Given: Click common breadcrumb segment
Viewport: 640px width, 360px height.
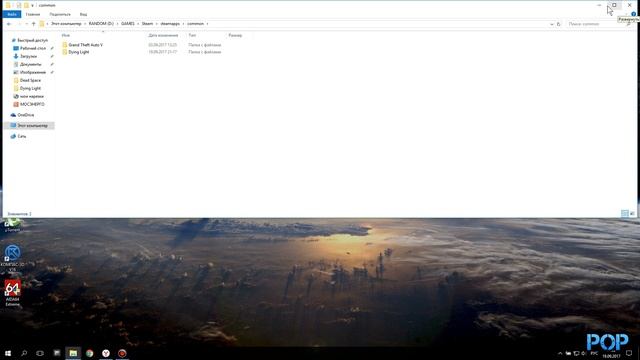Looking at the screenshot, I should click(196, 24).
